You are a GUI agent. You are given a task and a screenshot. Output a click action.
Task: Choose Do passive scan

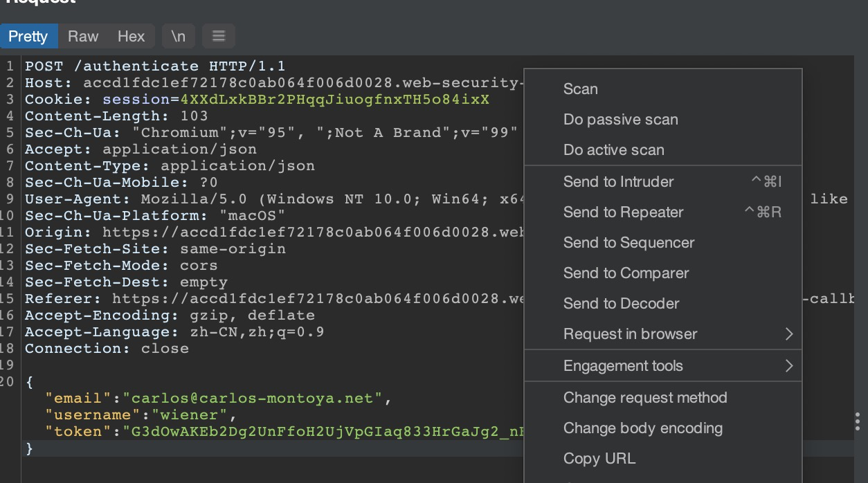(x=620, y=119)
